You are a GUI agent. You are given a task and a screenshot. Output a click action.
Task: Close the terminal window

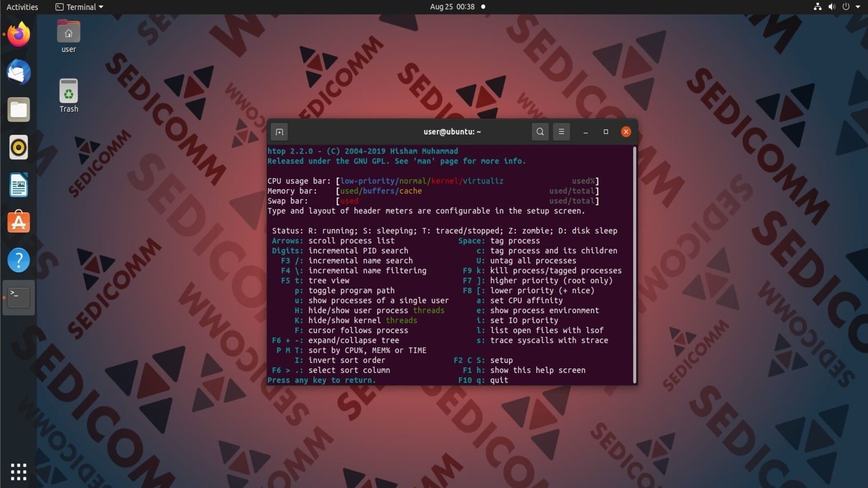pos(626,132)
